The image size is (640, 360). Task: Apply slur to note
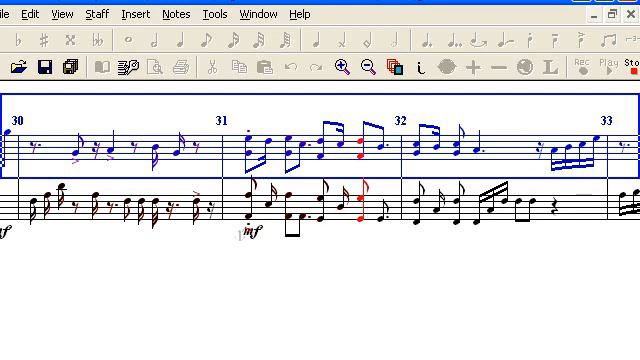coord(505,40)
